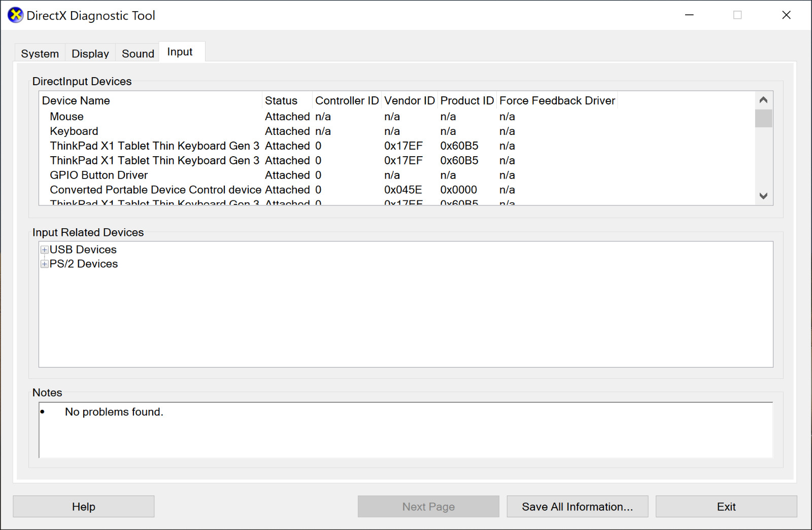Click the device list scrollbar thumb
Screen dimensions: 812x530
coord(763,118)
